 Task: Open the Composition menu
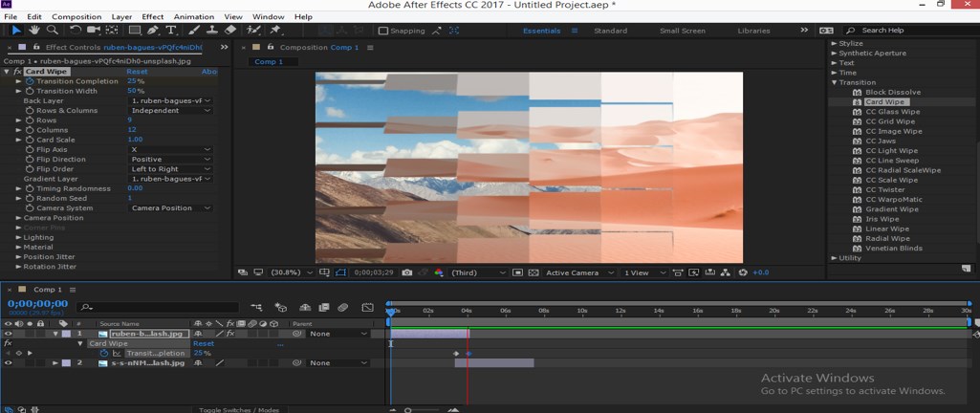point(76,17)
